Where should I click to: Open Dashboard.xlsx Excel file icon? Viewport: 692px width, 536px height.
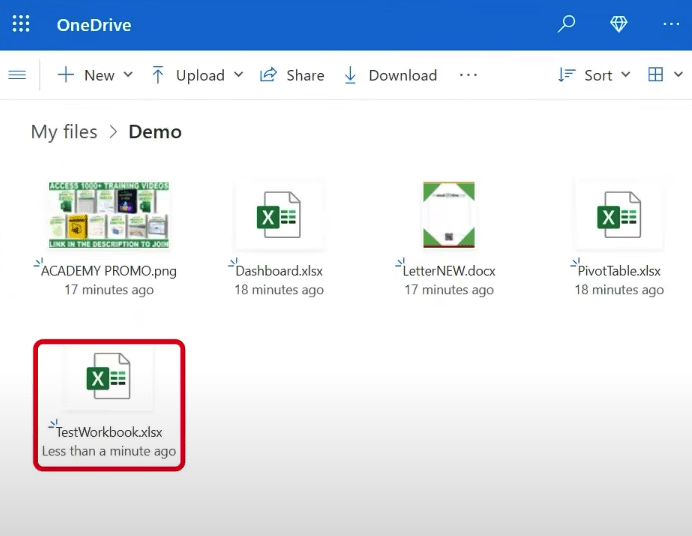[279, 215]
